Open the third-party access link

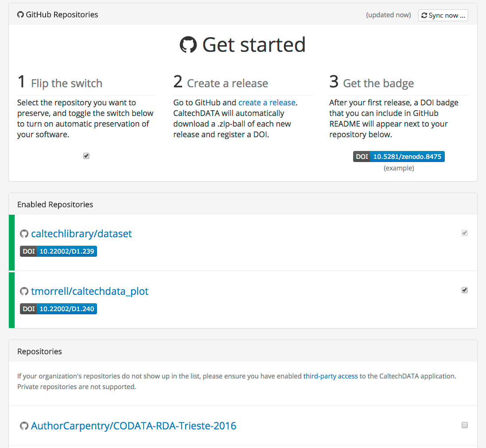pos(330,376)
